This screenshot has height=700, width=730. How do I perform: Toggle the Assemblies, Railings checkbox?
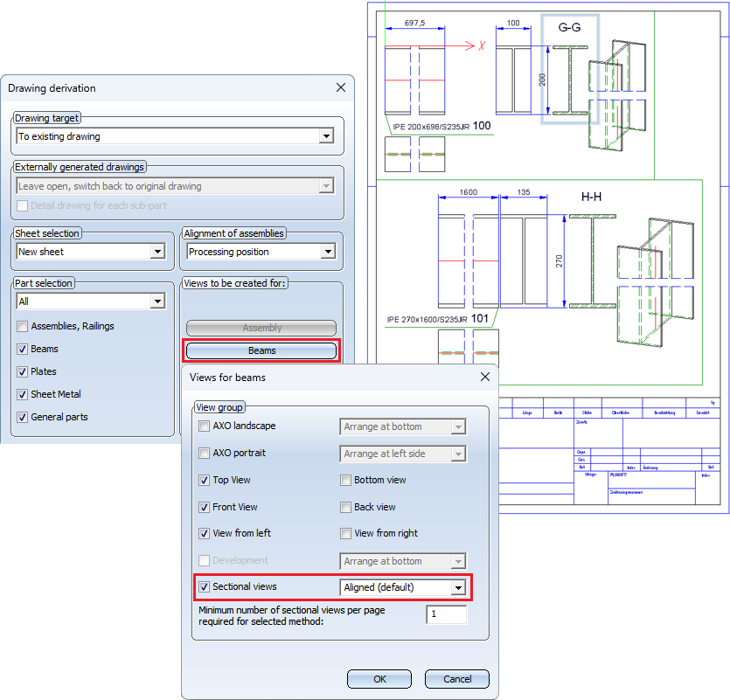click(x=23, y=326)
